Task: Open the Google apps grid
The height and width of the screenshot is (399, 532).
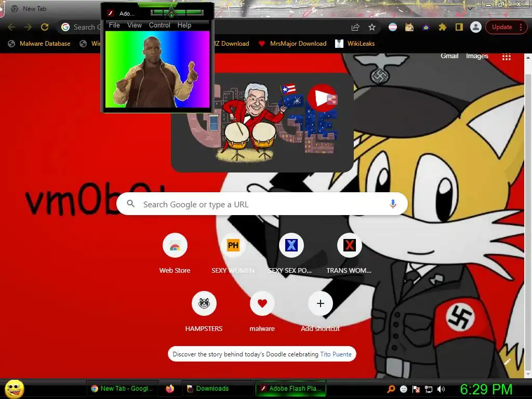Action: (506, 57)
